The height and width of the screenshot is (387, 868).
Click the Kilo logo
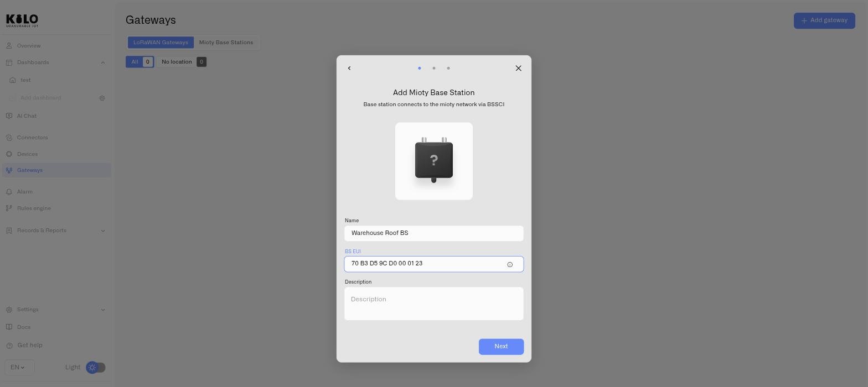coord(22,21)
